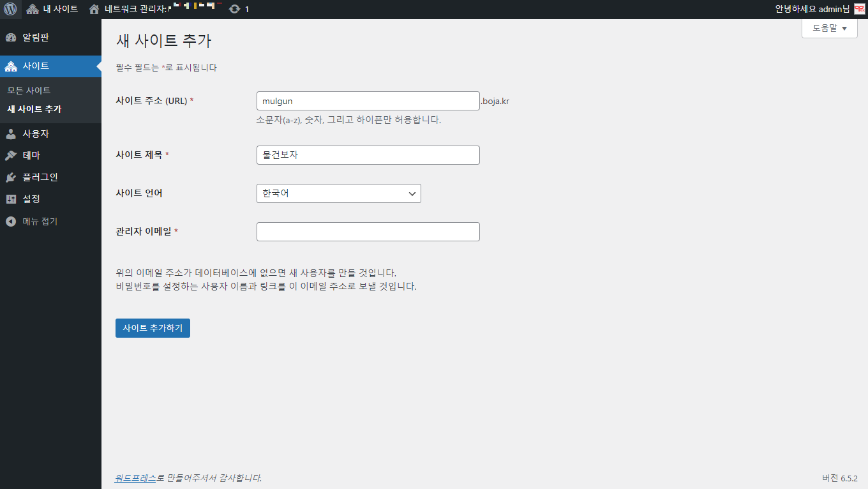Click the 관리자 이메일 label
868x489 pixels.
147,231
